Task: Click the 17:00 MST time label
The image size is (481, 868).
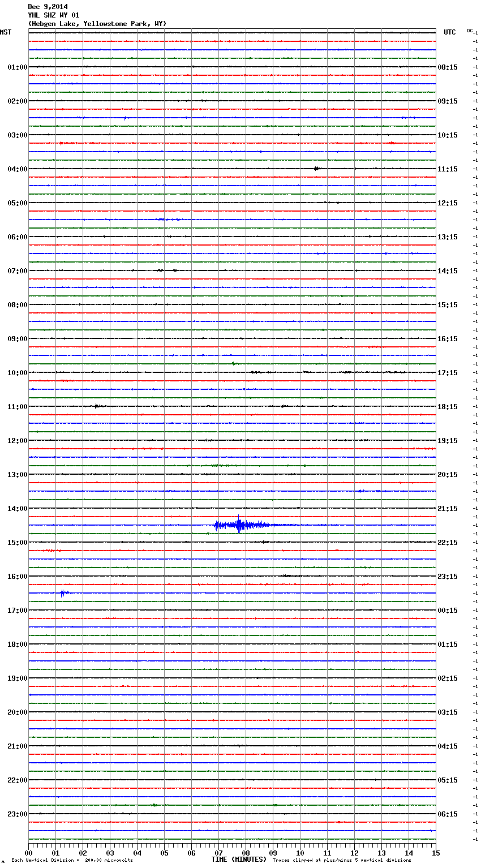Action: [x=18, y=611]
